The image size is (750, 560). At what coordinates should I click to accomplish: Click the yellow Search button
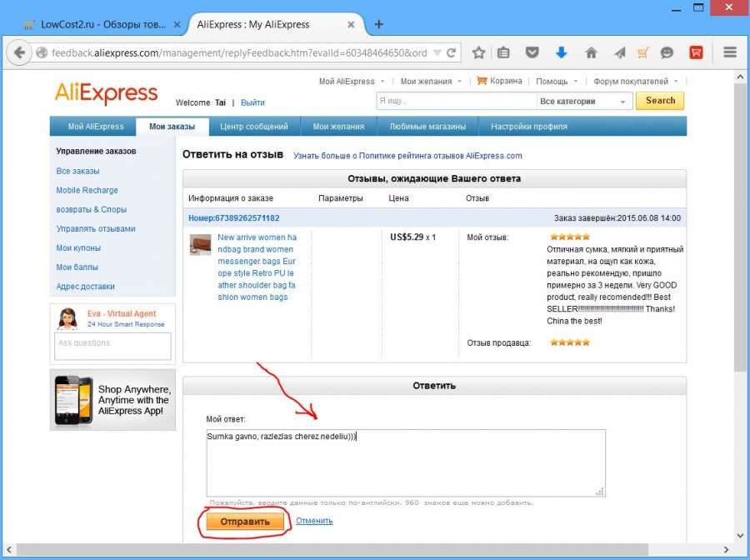660,101
